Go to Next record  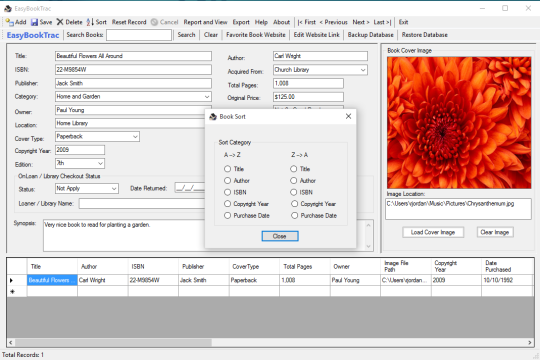point(361,22)
